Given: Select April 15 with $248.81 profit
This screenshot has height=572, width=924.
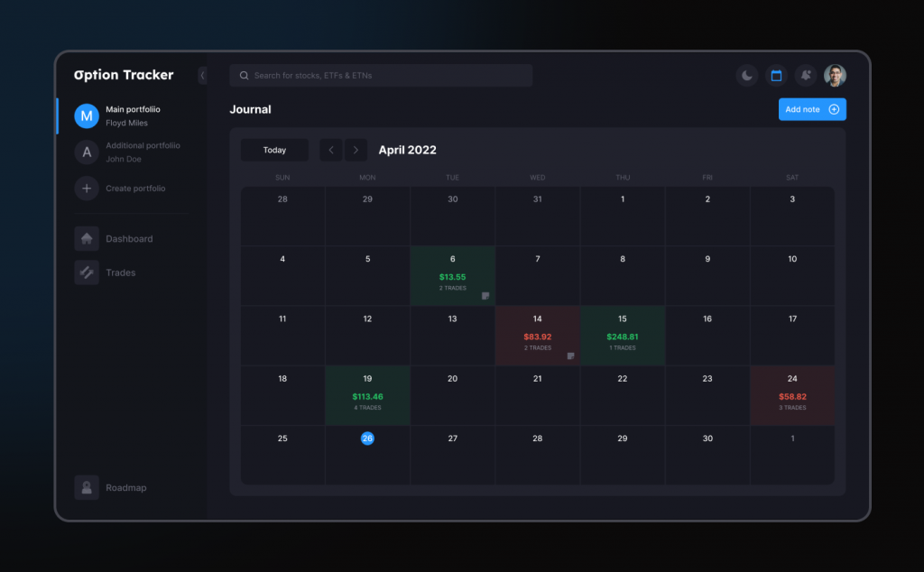Looking at the screenshot, I should (x=623, y=336).
